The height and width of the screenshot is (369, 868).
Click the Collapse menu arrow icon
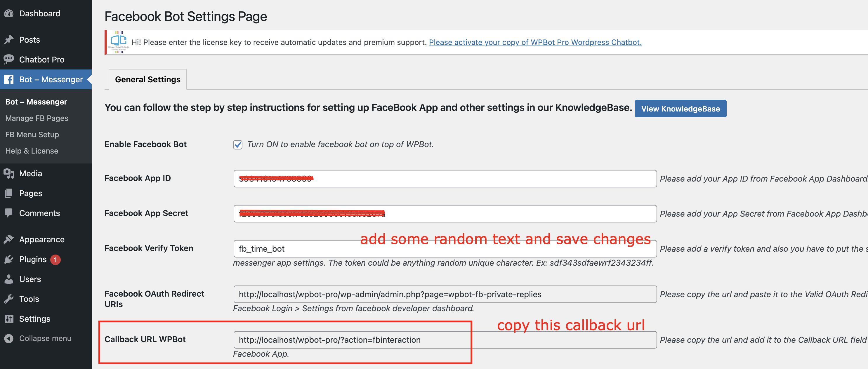9,338
